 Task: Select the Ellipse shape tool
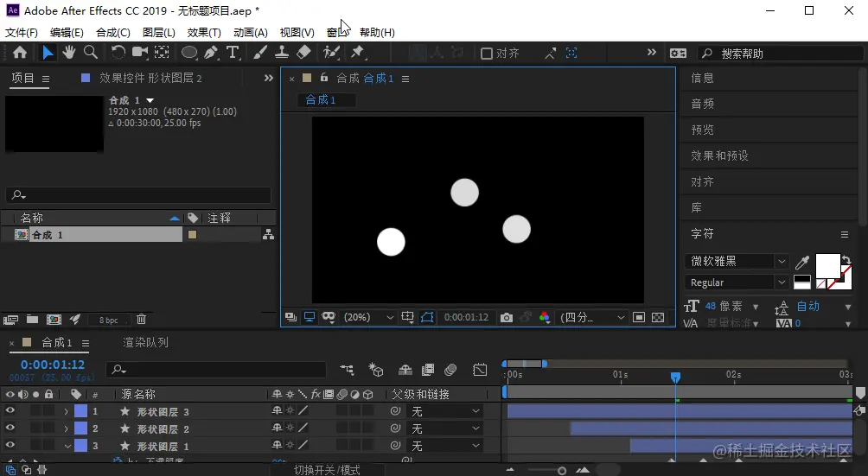click(189, 53)
